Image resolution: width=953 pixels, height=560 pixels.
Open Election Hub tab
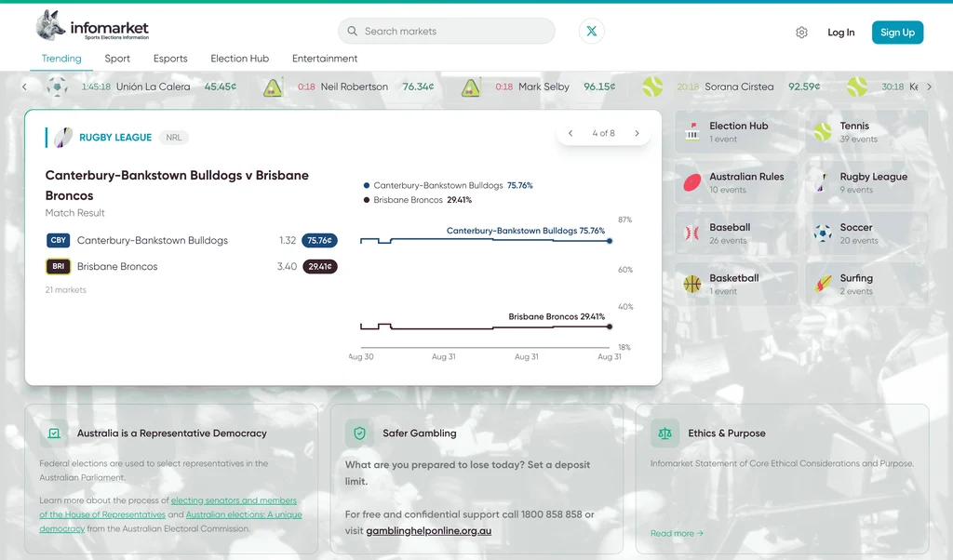(x=239, y=59)
